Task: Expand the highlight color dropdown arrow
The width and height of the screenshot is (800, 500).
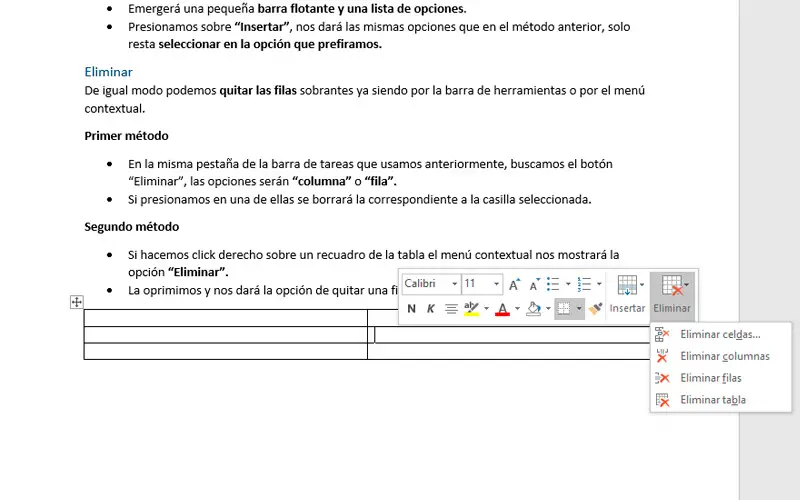Action: point(486,309)
